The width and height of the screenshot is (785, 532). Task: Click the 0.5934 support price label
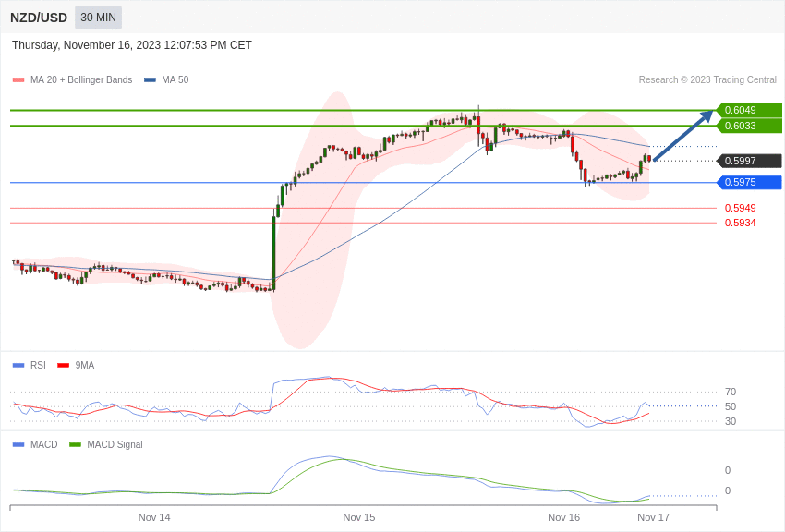[741, 223]
